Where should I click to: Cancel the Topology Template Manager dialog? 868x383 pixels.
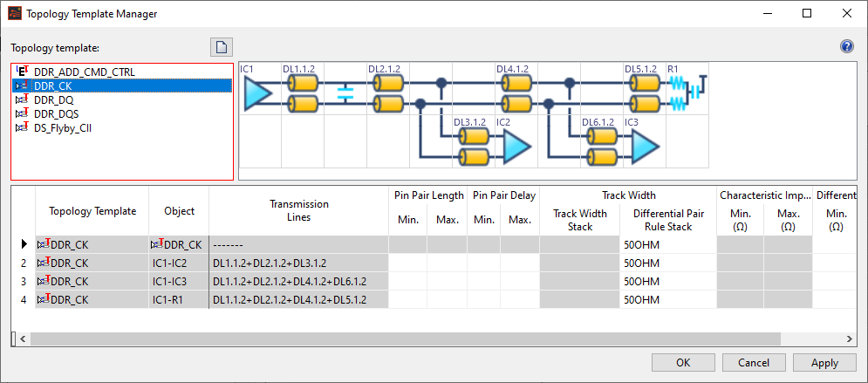click(754, 363)
